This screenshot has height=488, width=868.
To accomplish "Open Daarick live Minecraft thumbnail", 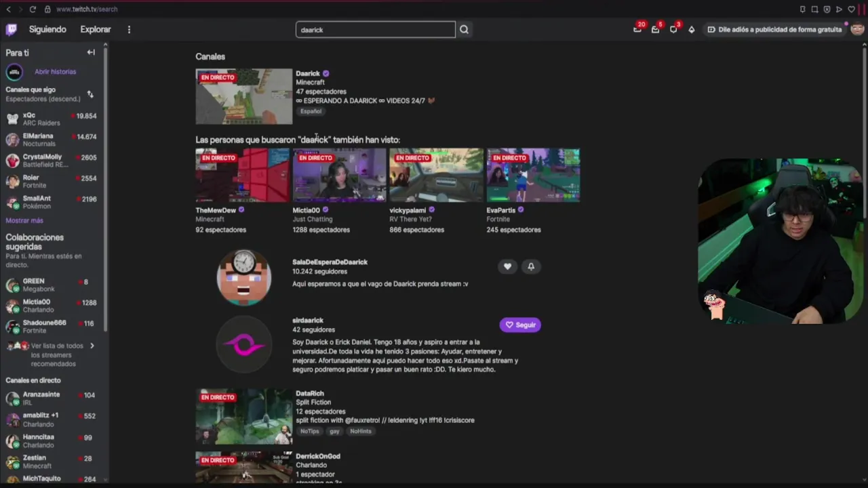I will (244, 96).
